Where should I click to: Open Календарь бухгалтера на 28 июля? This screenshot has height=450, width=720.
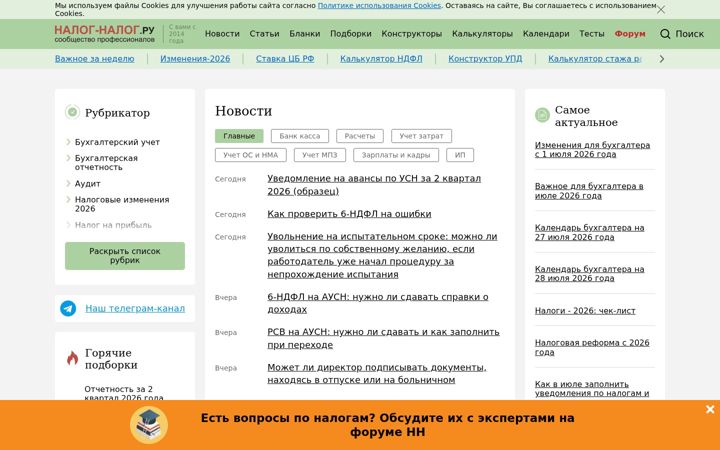coord(590,274)
